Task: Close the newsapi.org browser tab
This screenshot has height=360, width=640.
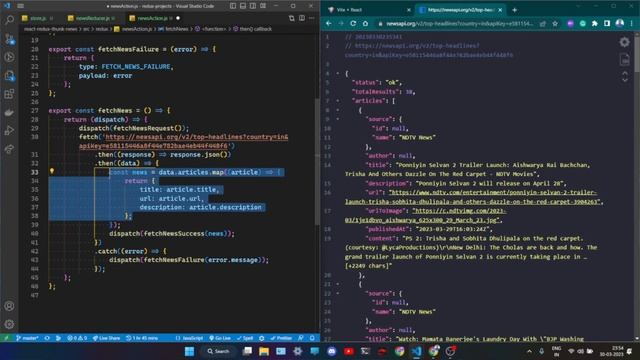Action: click(500, 10)
